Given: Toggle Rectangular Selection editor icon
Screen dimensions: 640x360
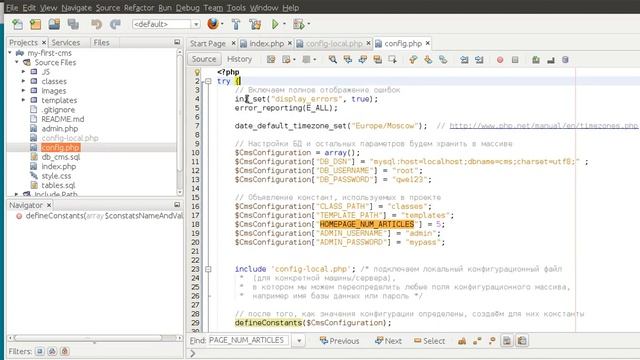Looking at the screenshot, I should pos(393,60).
